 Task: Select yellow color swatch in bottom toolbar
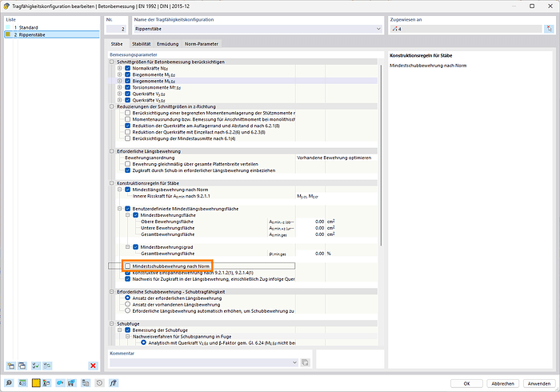tap(36, 383)
